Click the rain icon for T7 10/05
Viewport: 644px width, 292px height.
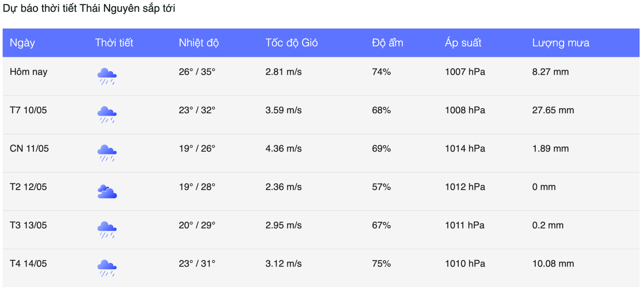coord(107,115)
